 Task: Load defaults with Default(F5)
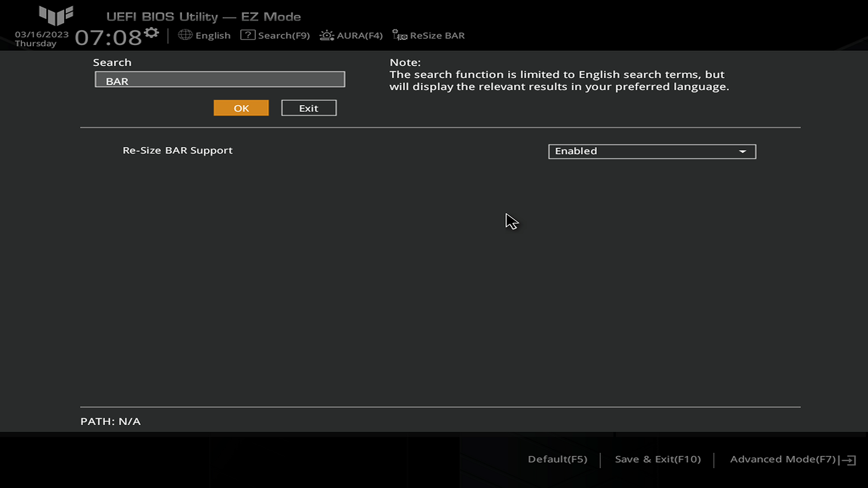tap(557, 459)
